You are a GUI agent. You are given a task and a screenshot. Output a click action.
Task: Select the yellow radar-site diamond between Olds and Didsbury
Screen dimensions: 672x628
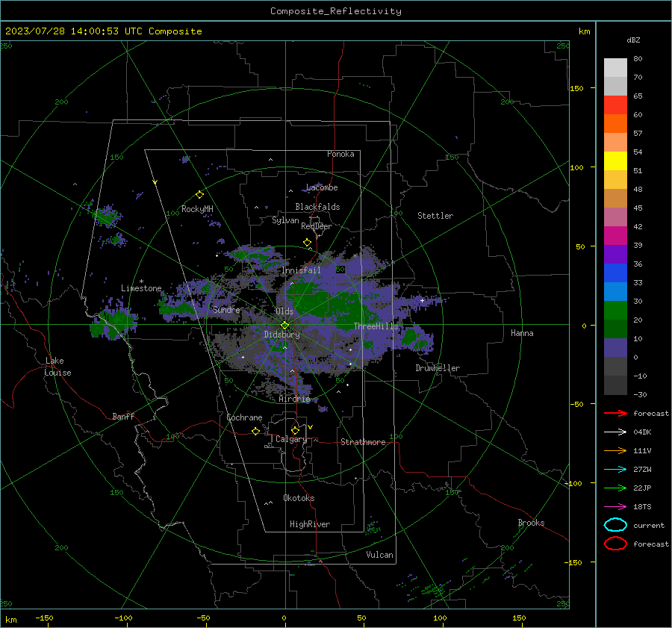(284, 326)
